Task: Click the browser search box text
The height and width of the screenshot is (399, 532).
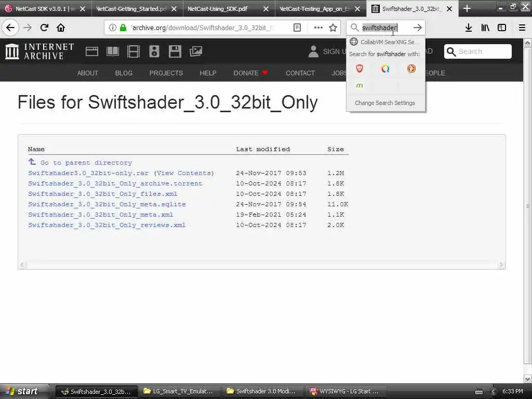Action: (x=379, y=28)
